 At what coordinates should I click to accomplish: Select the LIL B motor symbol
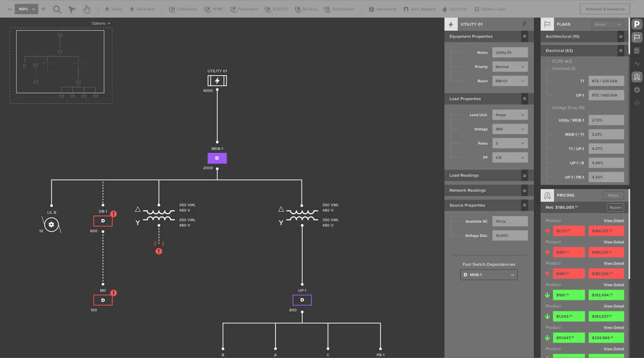pos(51,224)
